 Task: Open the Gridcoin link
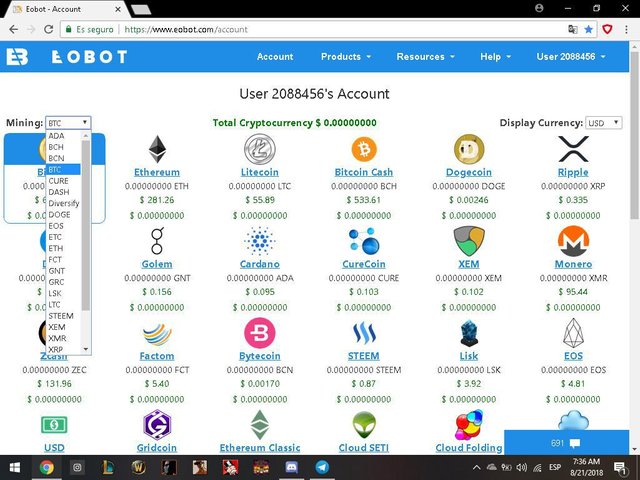[157, 448]
